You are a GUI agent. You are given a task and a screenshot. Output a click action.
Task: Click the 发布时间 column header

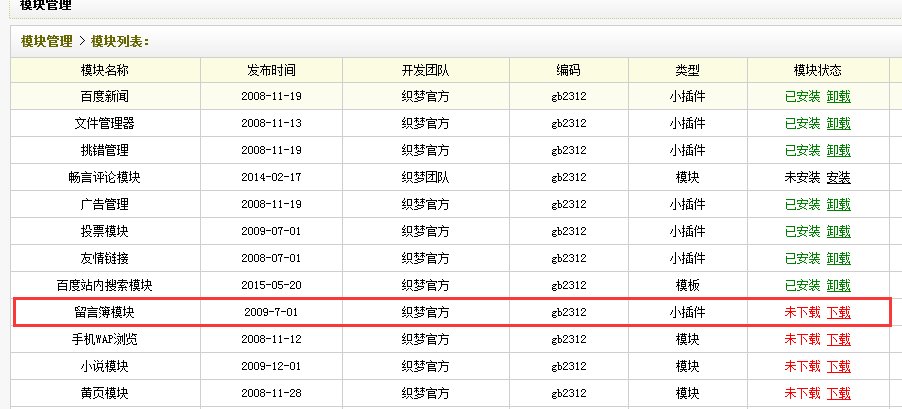coord(271,70)
